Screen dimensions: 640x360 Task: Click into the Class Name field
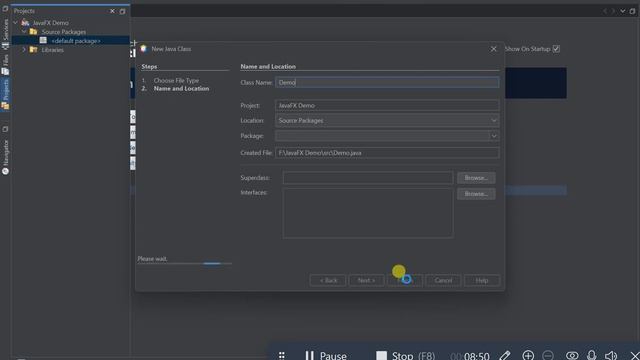pos(387,82)
